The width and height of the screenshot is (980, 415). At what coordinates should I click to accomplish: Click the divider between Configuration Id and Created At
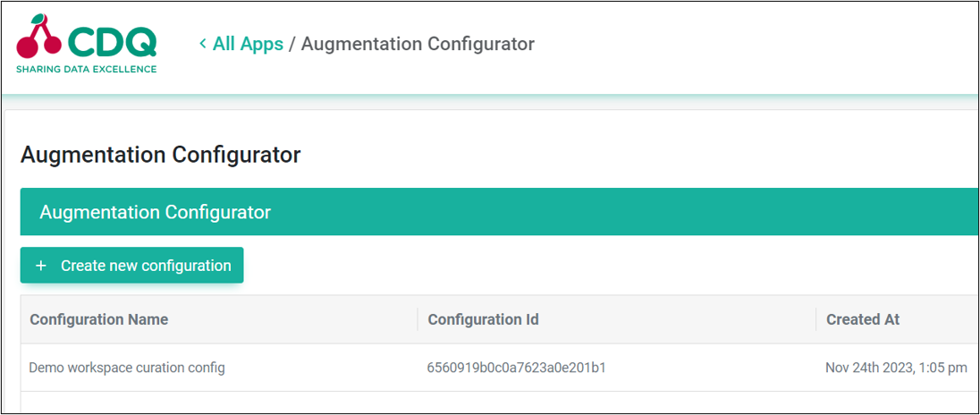[815, 319]
